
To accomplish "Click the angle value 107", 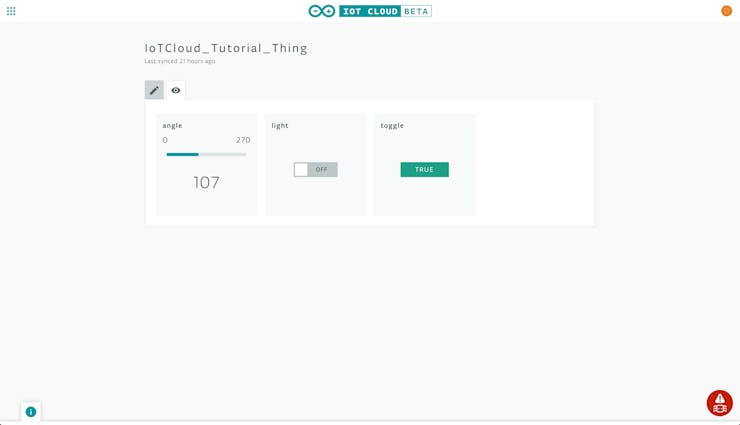I will point(206,183).
